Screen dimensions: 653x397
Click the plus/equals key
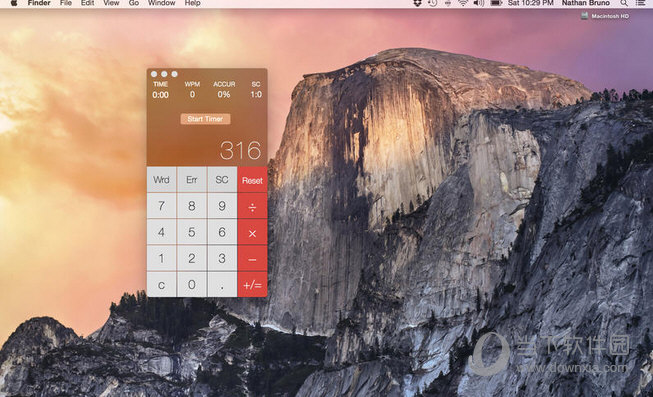(252, 285)
